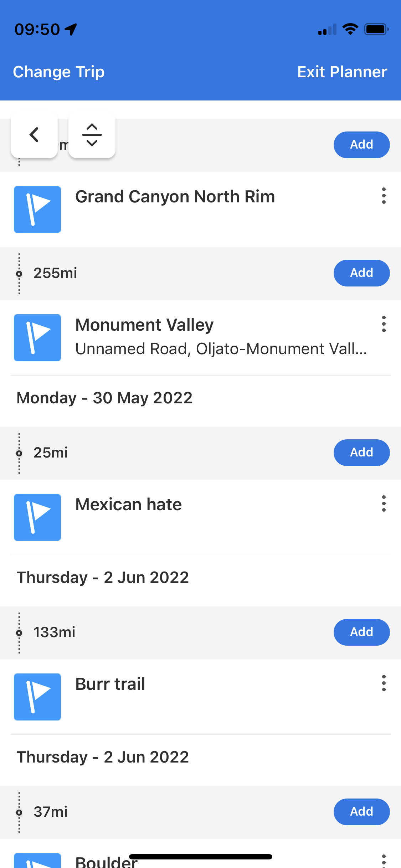The height and width of the screenshot is (868, 401).
Task: Add a stop on the 25mi leg
Action: tap(361, 453)
